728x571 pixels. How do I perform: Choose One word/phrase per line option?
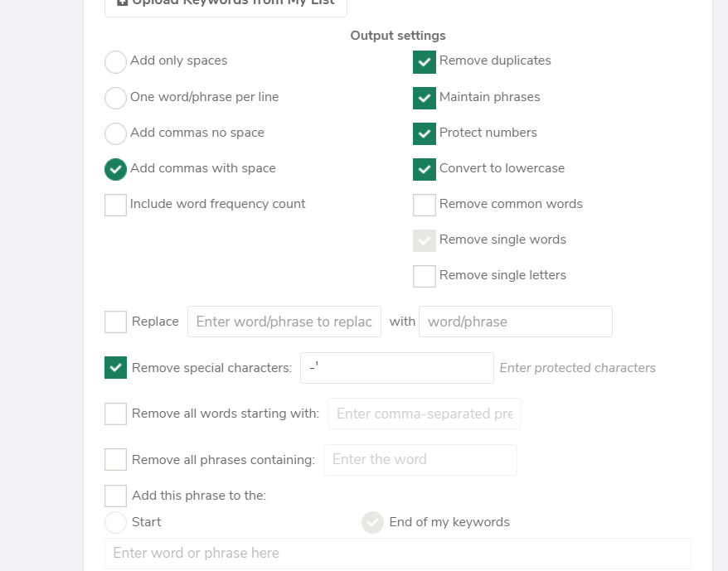(115, 98)
